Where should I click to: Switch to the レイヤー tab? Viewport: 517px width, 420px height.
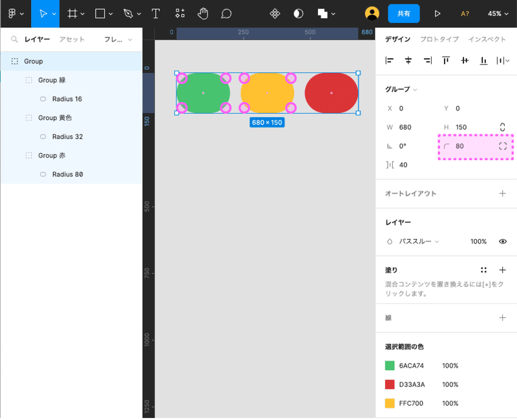37,39
